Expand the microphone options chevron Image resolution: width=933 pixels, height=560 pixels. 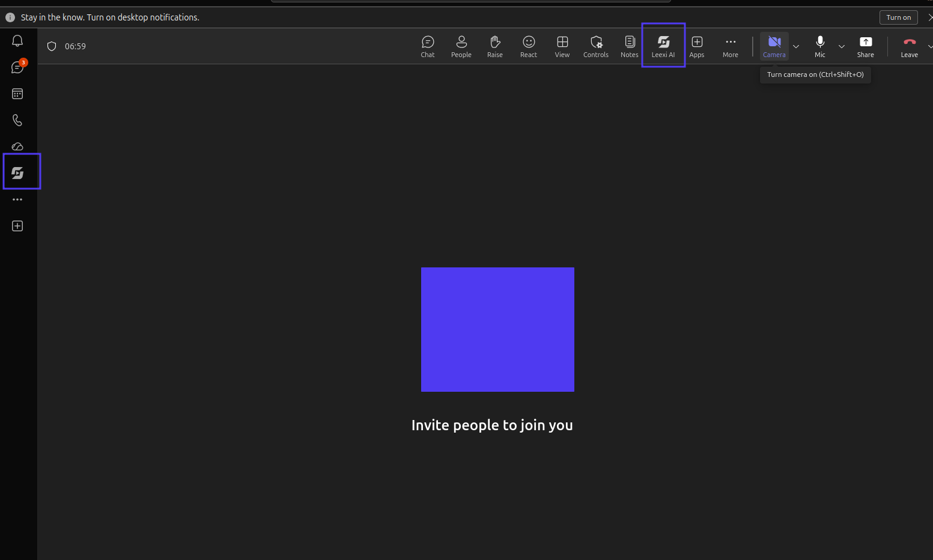click(x=842, y=46)
